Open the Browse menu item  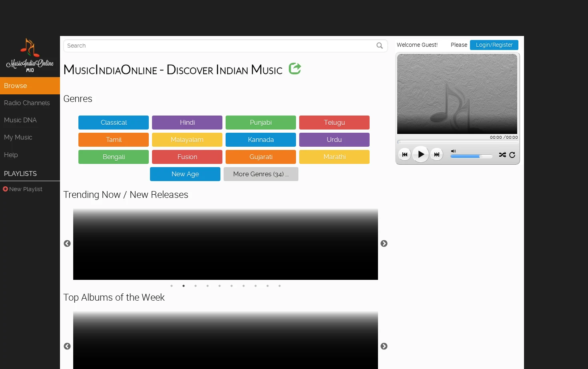30,86
